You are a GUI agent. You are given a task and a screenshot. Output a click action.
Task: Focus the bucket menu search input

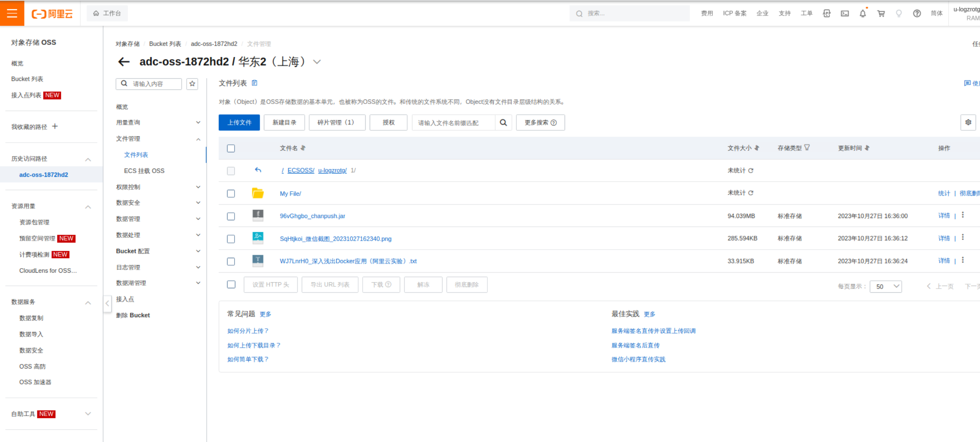149,84
